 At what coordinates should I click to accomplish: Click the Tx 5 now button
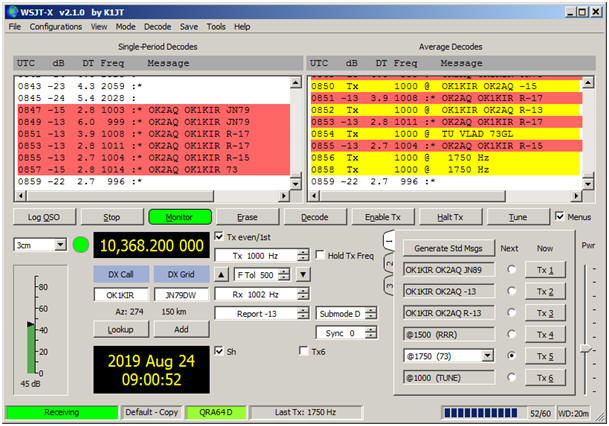coord(545,356)
